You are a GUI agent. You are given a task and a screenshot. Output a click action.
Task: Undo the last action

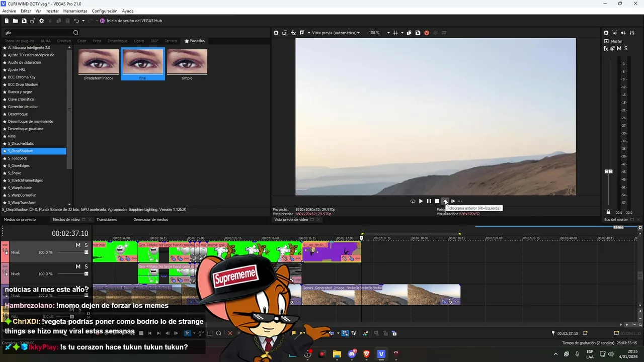pos(76,21)
